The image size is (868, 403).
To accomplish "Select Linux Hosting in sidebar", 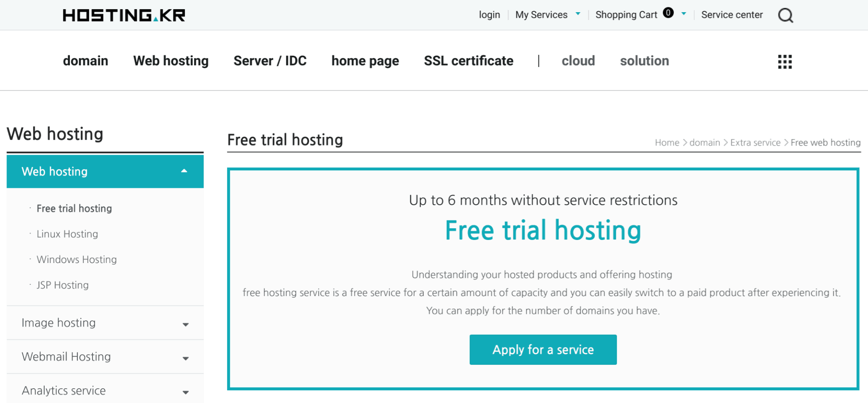I will (x=67, y=234).
